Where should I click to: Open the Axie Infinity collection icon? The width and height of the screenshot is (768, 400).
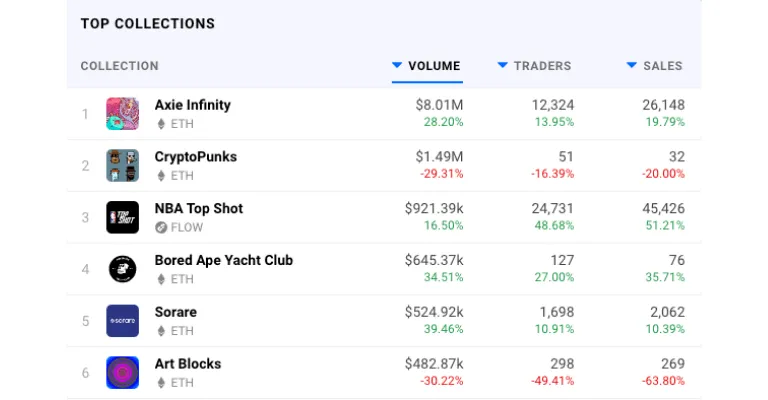(122, 114)
